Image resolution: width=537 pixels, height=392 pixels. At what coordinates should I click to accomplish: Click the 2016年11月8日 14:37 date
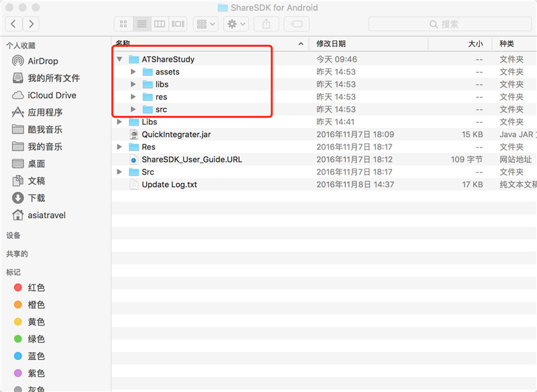coord(355,185)
